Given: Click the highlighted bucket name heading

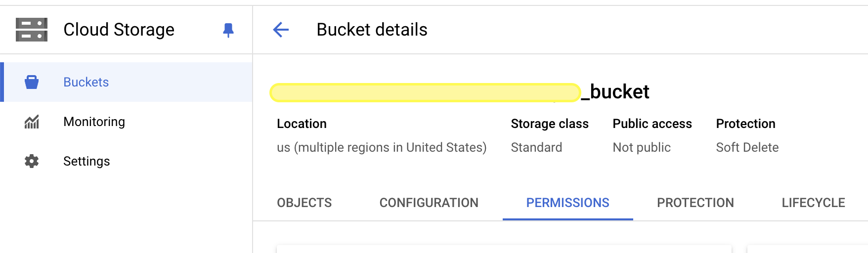Looking at the screenshot, I should coord(460,92).
